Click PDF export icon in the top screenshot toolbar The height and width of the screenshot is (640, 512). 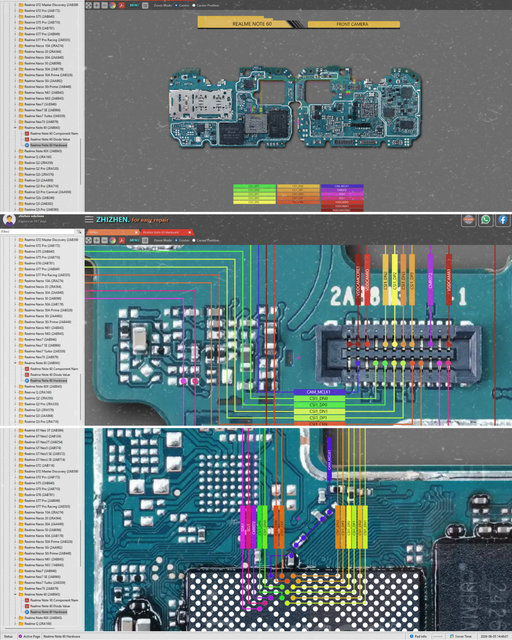click(121, 5)
